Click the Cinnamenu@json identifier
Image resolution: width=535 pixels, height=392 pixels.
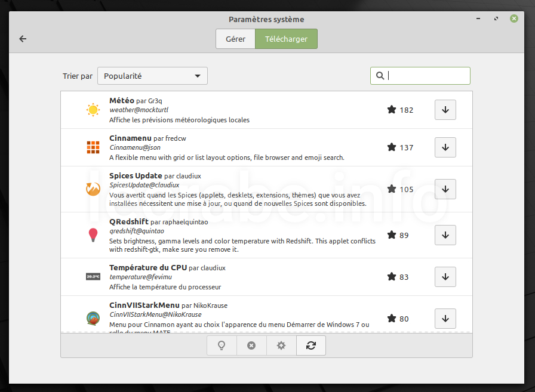tap(135, 147)
